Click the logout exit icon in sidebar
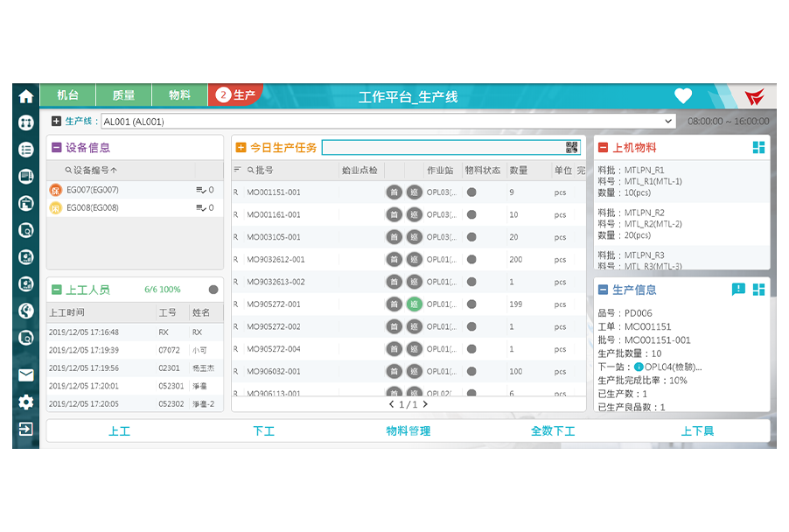Image resolution: width=789 pixels, height=532 pixels. point(25,429)
